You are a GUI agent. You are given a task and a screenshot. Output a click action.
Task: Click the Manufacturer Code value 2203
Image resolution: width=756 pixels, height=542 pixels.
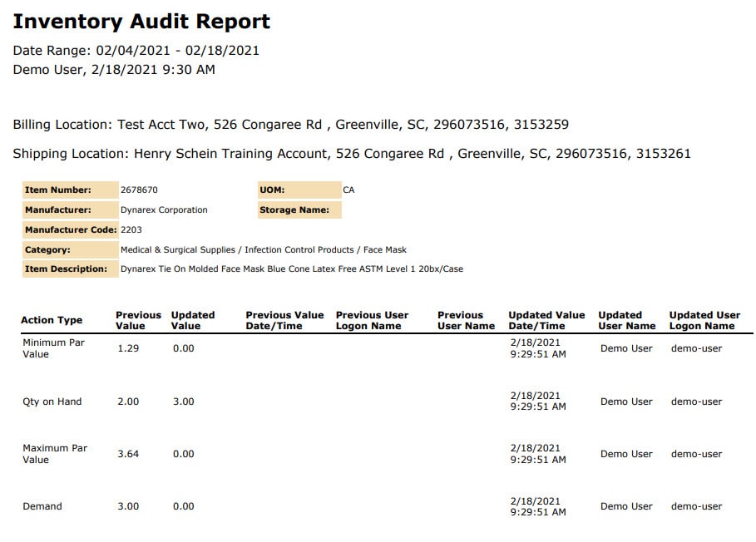point(131,229)
